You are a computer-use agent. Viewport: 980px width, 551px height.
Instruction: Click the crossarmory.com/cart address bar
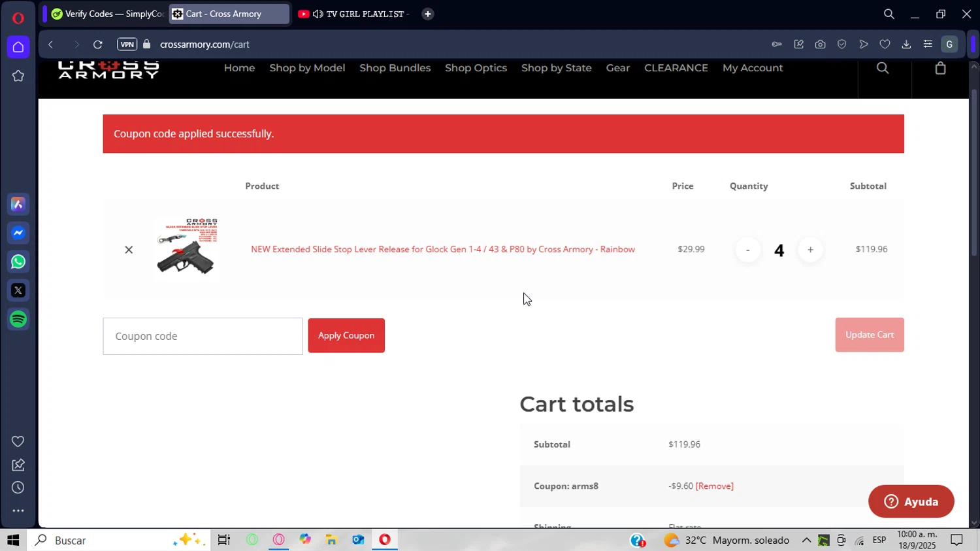[204, 44]
